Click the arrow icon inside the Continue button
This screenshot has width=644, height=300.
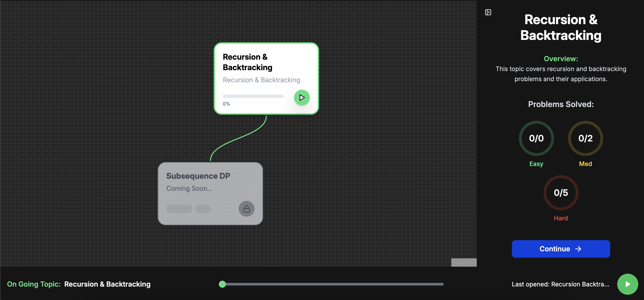pos(578,249)
